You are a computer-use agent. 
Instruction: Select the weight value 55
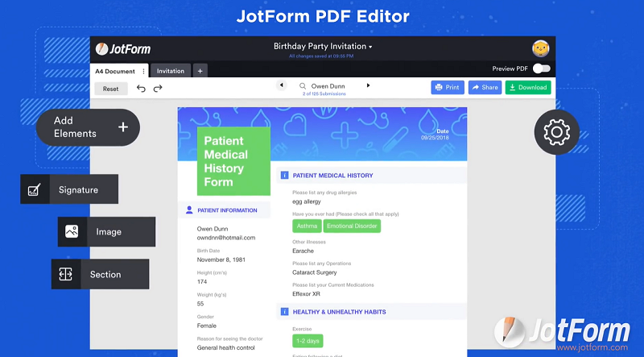click(x=200, y=304)
